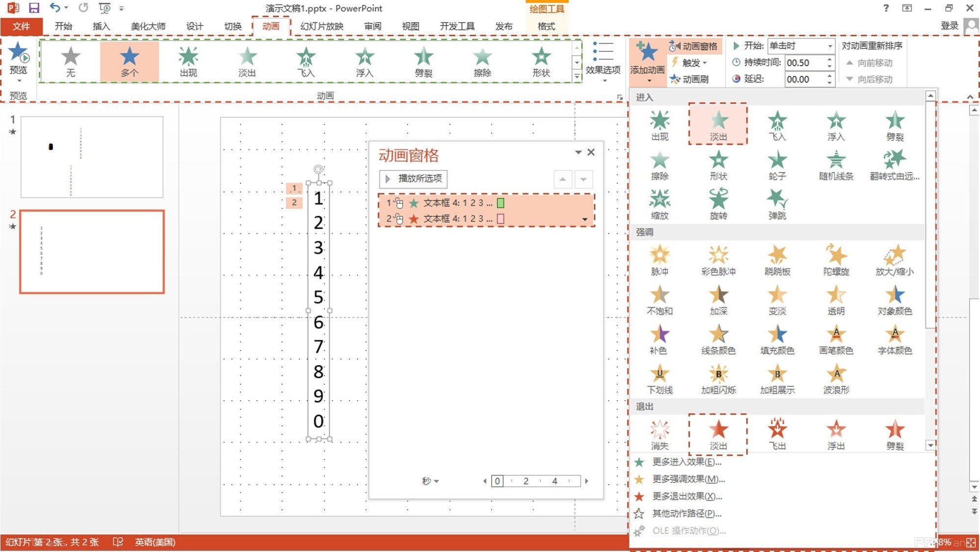Click the 动画刷 animation painter
The image size is (980, 552).
(x=690, y=79)
